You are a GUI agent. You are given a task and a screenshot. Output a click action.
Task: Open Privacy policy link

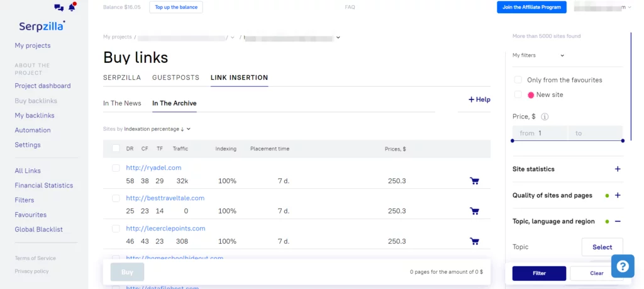[x=31, y=271]
